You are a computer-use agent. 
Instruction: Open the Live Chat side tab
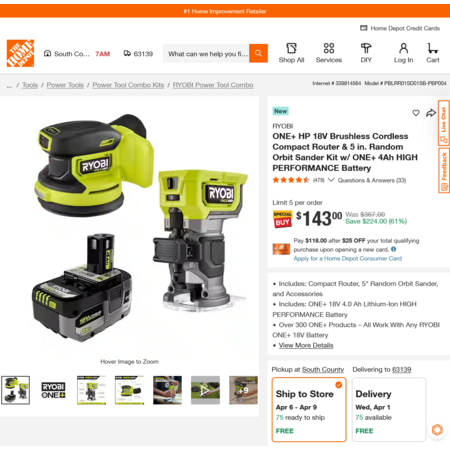pyautogui.click(x=444, y=123)
